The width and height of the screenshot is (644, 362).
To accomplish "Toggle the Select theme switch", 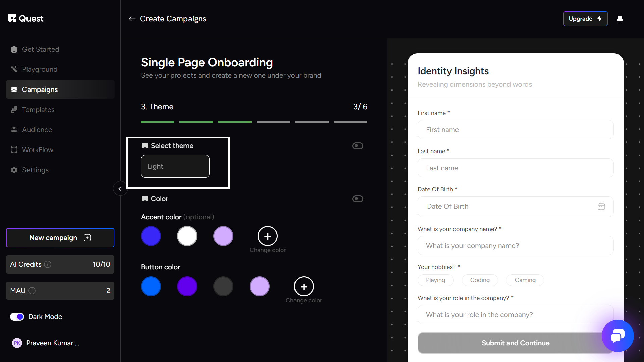I will tap(358, 146).
